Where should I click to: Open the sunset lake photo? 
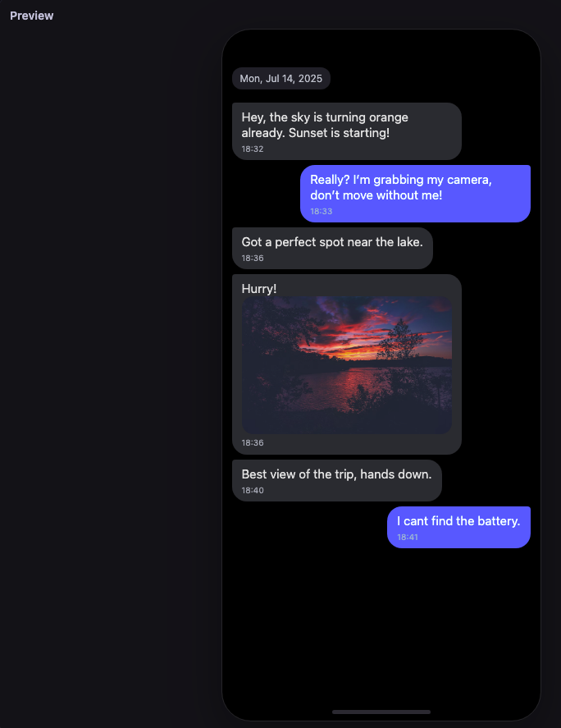point(347,365)
